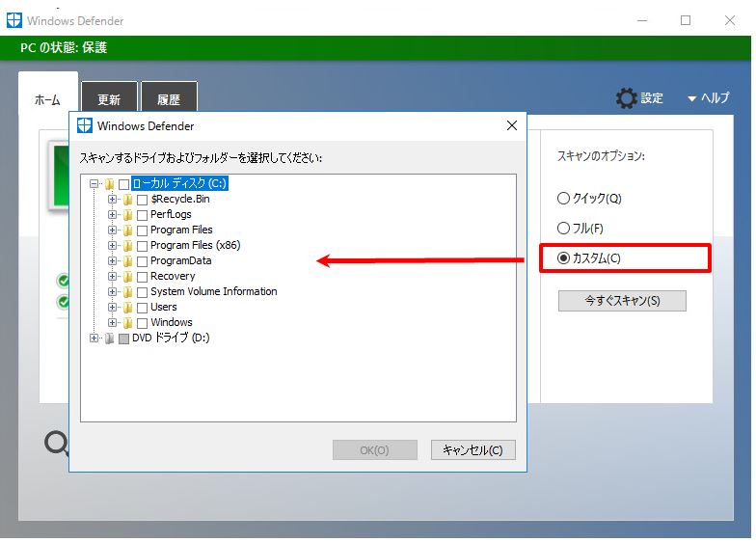756x542 pixels.
Task: Select the ProgramData folder label
Action: click(x=181, y=260)
